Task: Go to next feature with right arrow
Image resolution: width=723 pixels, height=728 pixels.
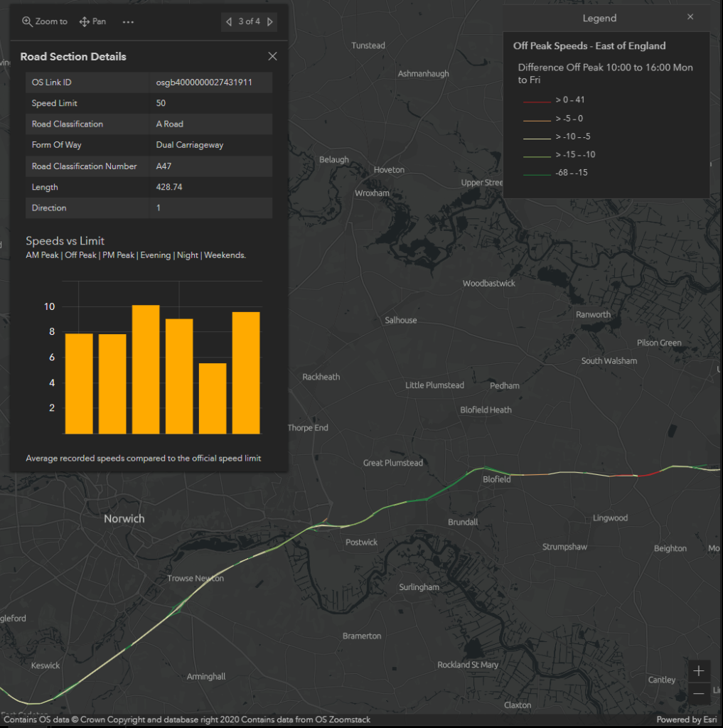Action: (270, 22)
